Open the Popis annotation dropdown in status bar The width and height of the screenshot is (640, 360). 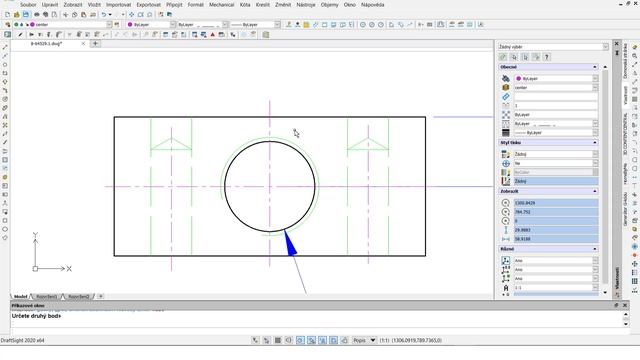click(364, 340)
